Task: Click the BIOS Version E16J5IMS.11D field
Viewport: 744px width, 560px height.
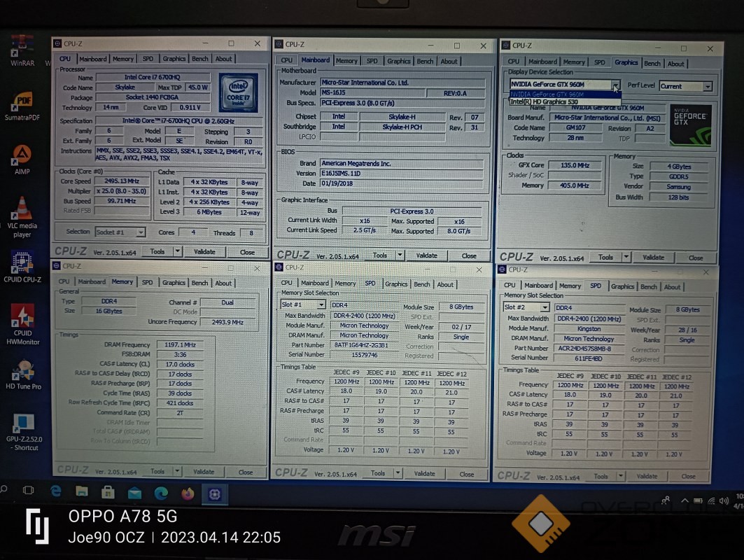Action: click(x=402, y=173)
